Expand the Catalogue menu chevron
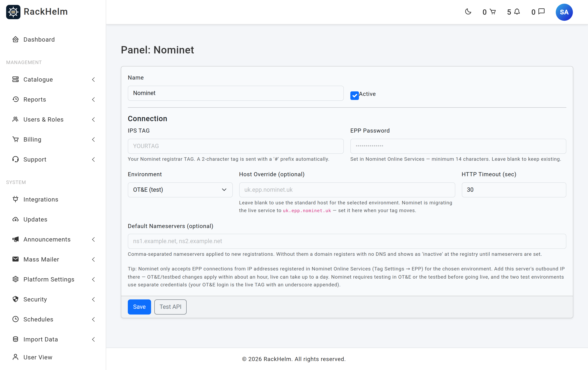 click(x=93, y=80)
